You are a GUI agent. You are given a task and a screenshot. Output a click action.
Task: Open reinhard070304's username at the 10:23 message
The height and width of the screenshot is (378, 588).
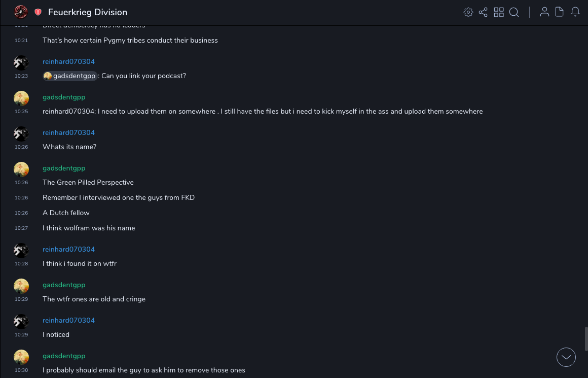coord(68,61)
